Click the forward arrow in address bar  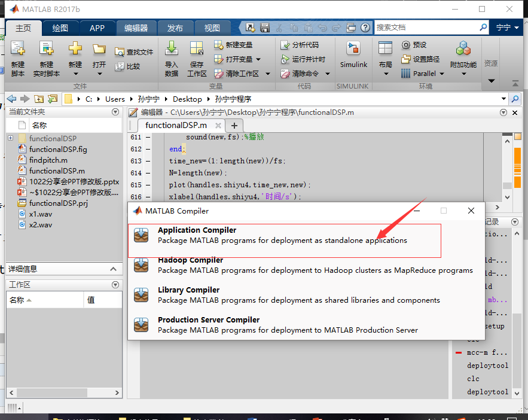(x=25, y=99)
